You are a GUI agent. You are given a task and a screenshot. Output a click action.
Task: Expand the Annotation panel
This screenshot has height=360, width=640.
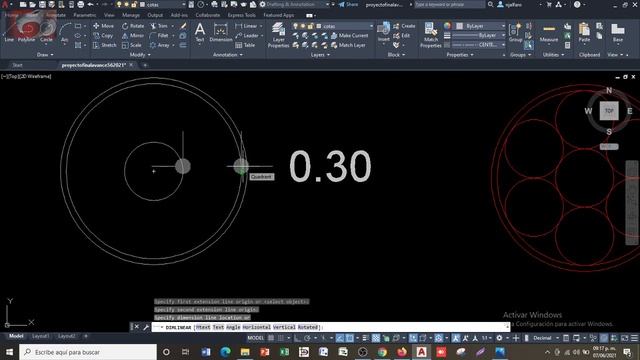coord(228,55)
